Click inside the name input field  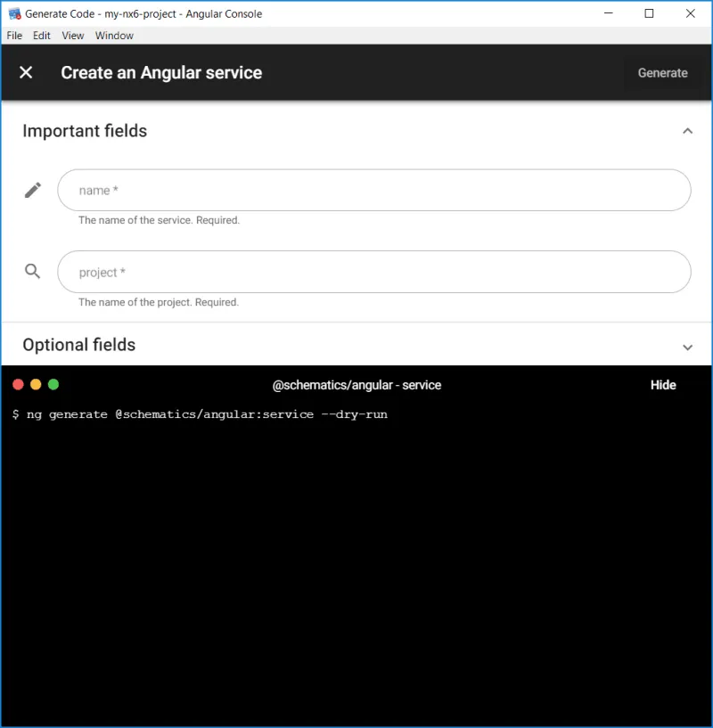tap(374, 190)
